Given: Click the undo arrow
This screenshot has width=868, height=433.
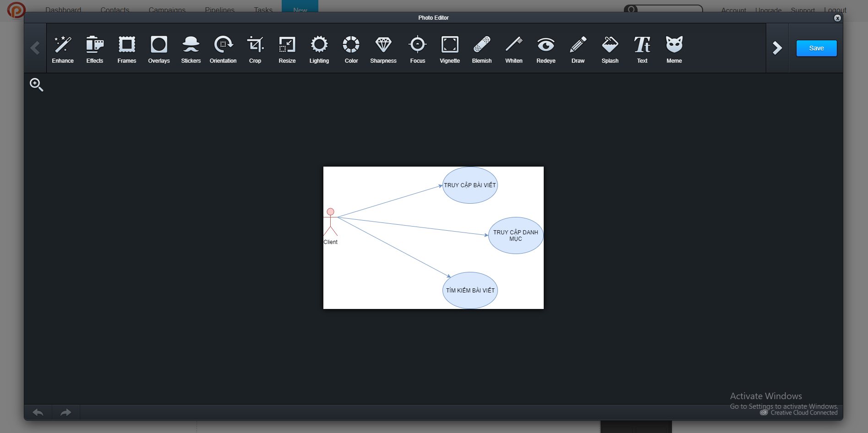Looking at the screenshot, I should tap(38, 412).
